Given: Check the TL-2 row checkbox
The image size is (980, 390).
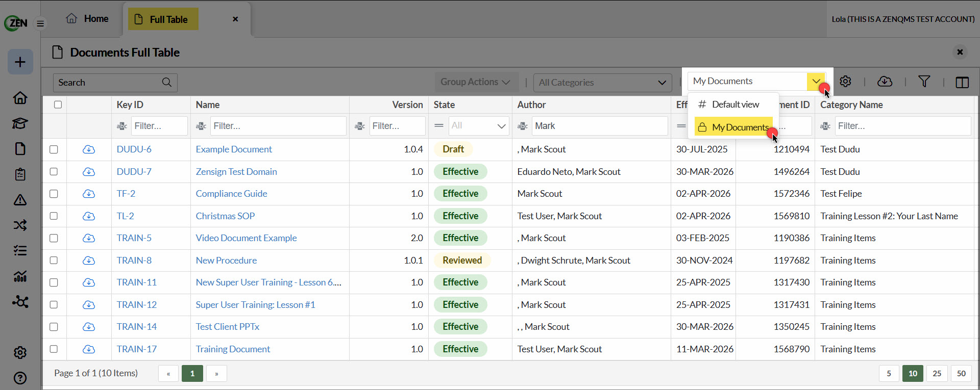Looking at the screenshot, I should [54, 216].
